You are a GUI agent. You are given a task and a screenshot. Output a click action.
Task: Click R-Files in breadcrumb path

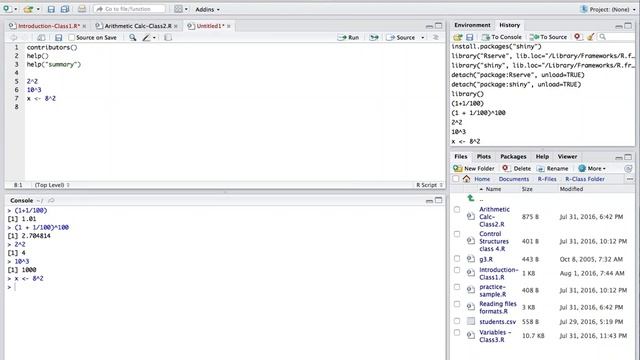pyautogui.click(x=547, y=179)
